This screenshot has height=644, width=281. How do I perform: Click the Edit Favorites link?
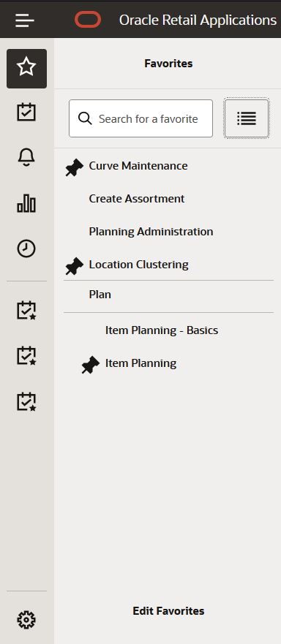(x=168, y=610)
